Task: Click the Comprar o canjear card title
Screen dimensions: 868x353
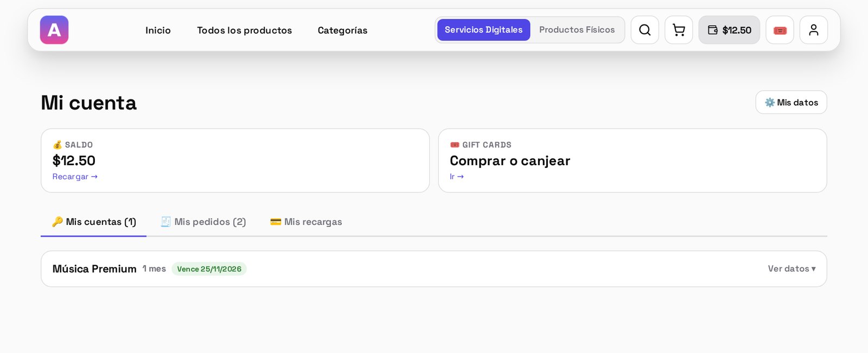Action: pos(510,161)
